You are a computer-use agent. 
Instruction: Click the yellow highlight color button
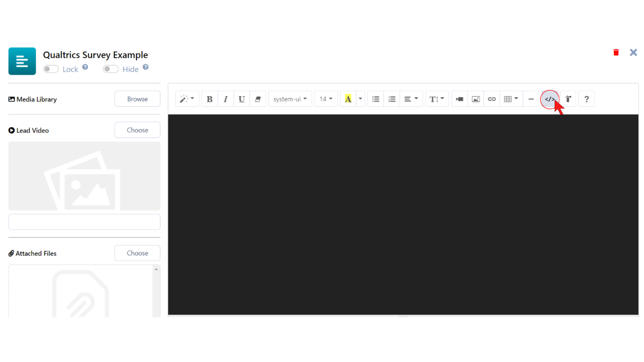coord(348,99)
